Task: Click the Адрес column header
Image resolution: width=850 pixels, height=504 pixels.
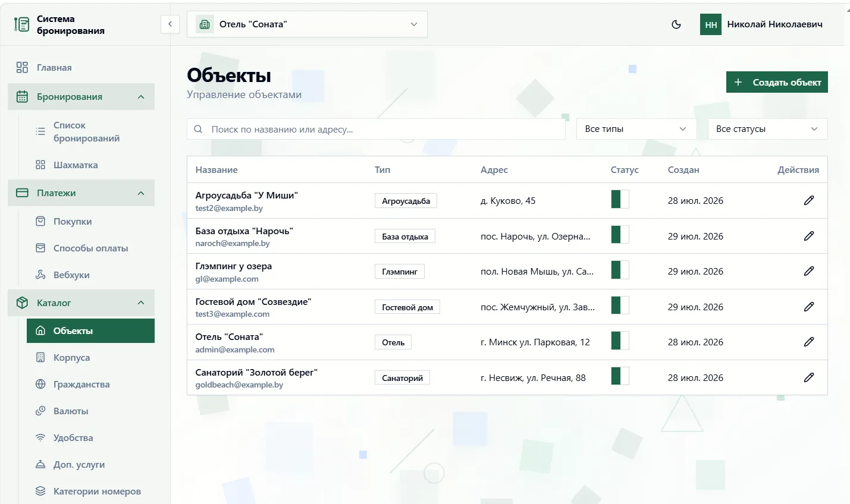Action: [x=494, y=170]
